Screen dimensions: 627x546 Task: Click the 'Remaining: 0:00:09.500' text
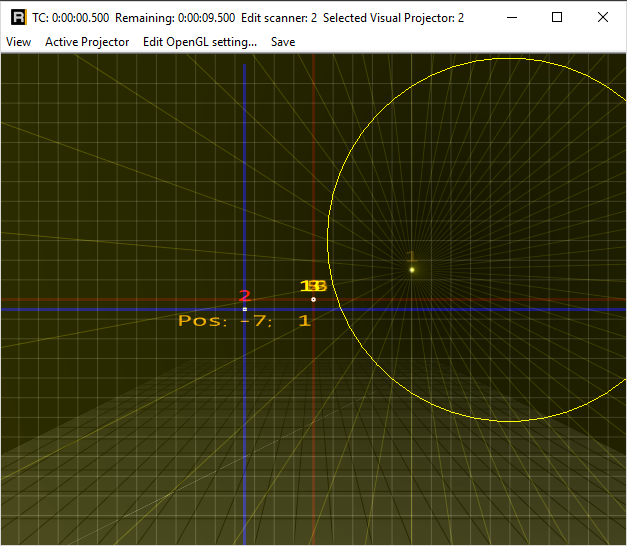(x=175, y=18)
